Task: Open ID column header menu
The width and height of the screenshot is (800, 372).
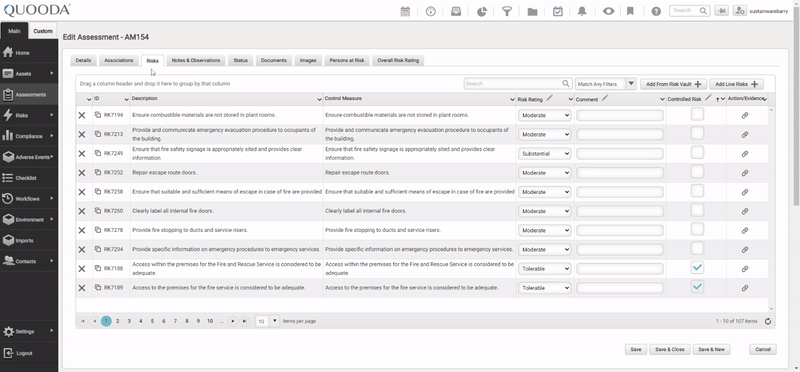Action: (127, 100)
